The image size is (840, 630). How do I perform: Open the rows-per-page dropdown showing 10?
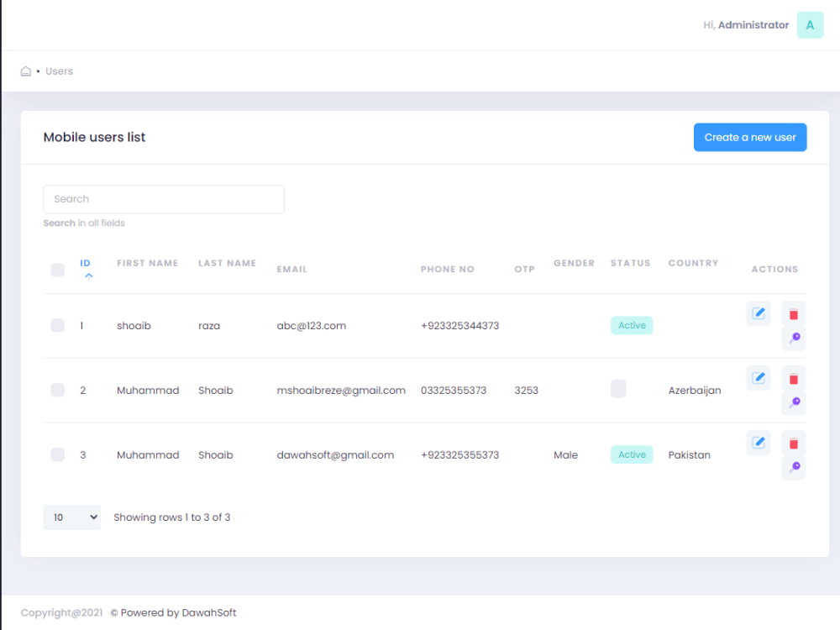72,517
